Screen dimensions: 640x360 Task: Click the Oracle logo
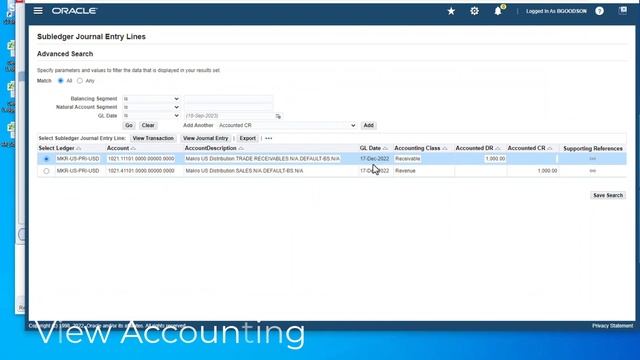click(74, 11)
